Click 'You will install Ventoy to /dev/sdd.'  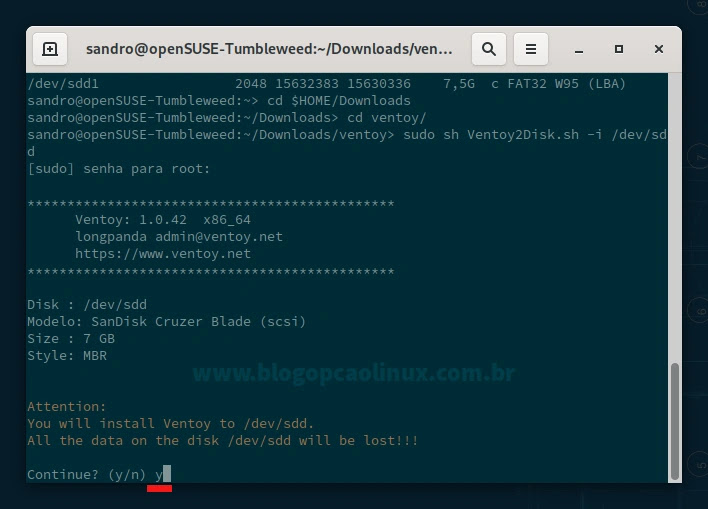pyautogui.click(x=170, y=424)
